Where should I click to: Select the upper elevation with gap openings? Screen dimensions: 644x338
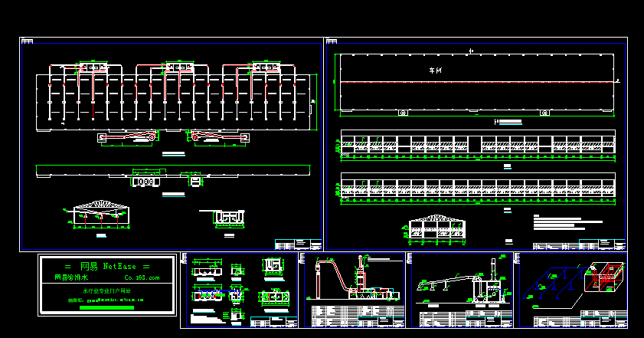coord(478,145)
